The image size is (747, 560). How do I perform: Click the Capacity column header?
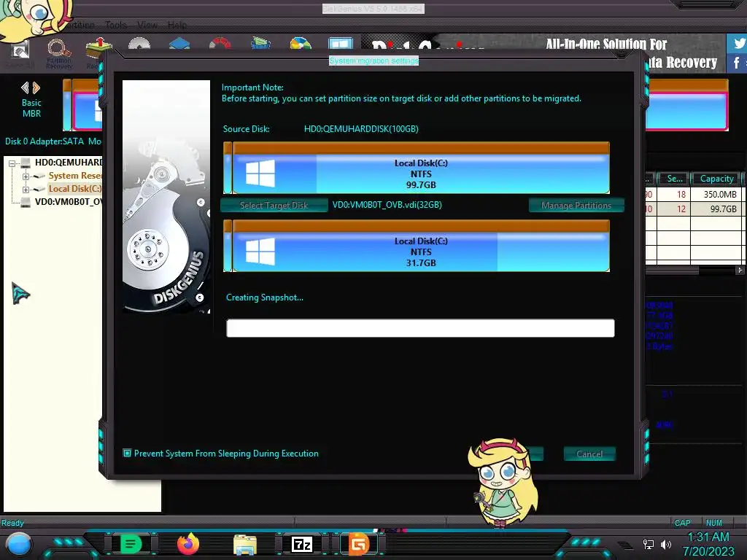716,179
